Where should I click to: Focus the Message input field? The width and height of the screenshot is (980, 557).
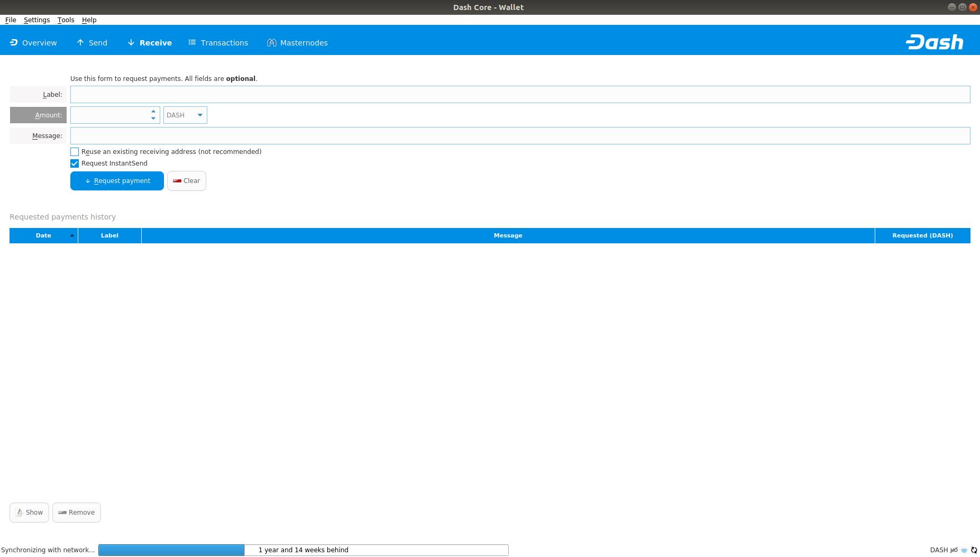(520, 136)
